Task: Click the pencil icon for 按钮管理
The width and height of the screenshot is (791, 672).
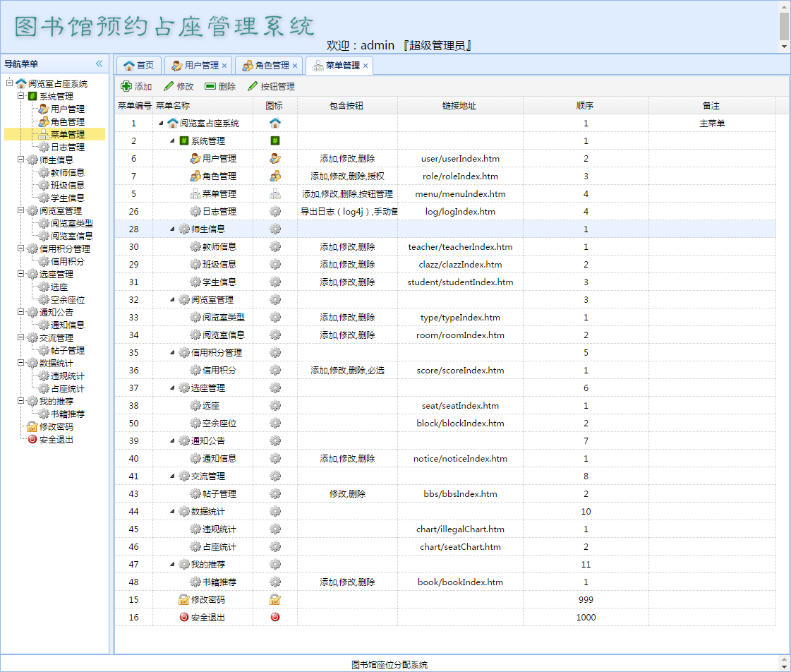Action: 253,86
